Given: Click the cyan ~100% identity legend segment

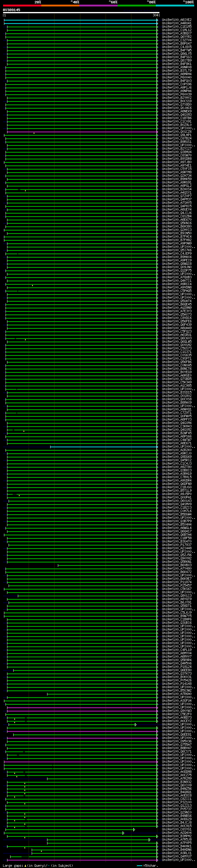Looking at the screenshot, I should 175,6.
